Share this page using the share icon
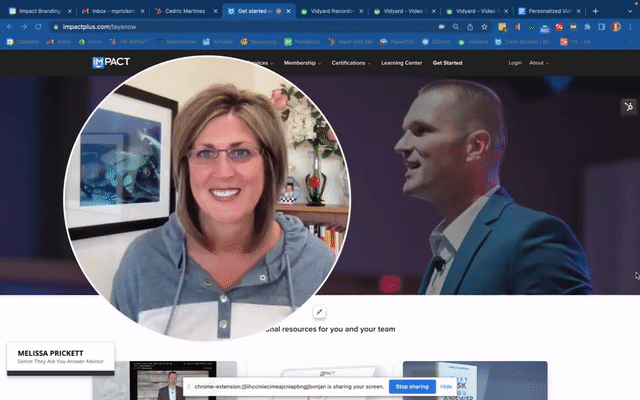640x400 pixels. pos(470,27)
